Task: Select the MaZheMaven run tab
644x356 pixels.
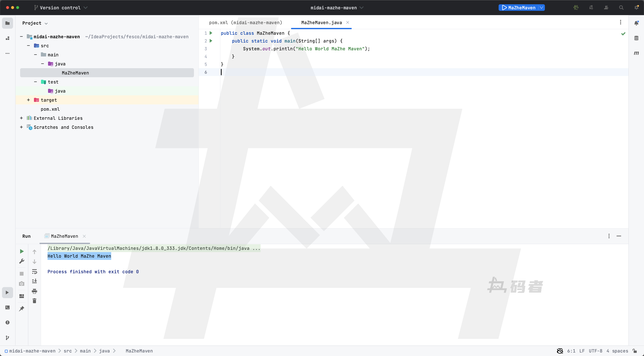Action: pyautogui.click(x=64, y=236)
